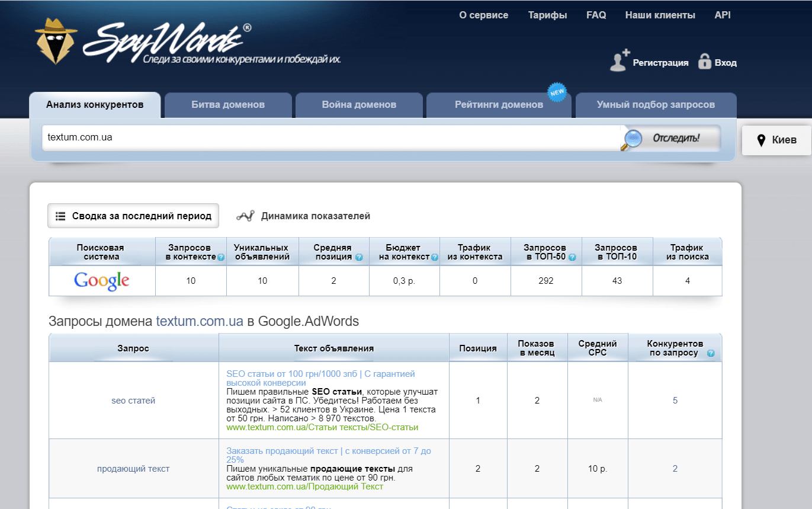Open the Киев region selector
The width and height of the screenshot is (812, 509).
tap(776, 140)
